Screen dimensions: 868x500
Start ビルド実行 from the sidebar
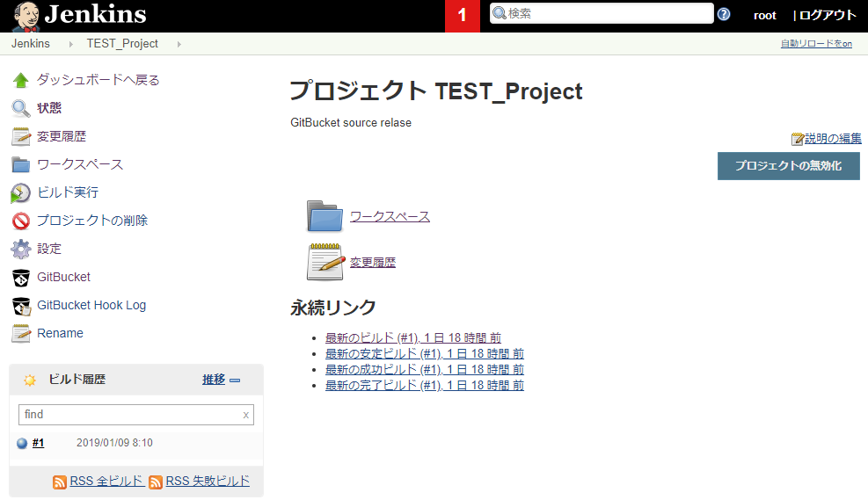[68, 192]
